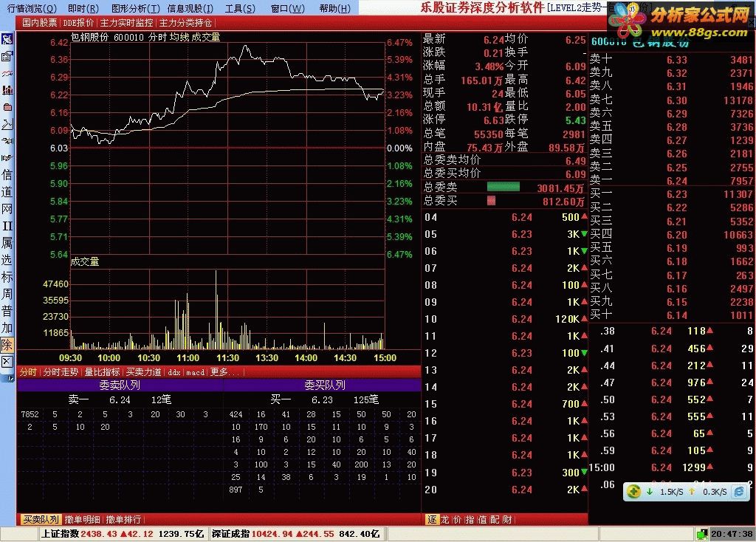Open the 行情浏览(Q) menu
Viewport: 756px width, 542px height.
32,9
